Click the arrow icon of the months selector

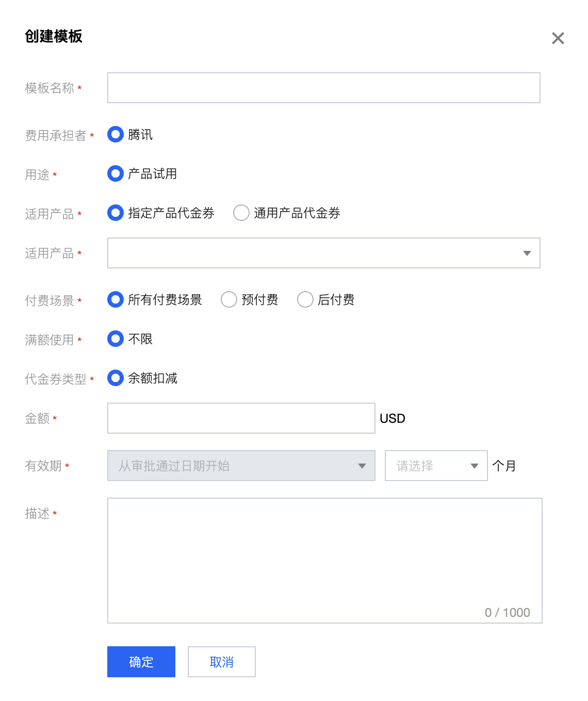pos(475,466)
